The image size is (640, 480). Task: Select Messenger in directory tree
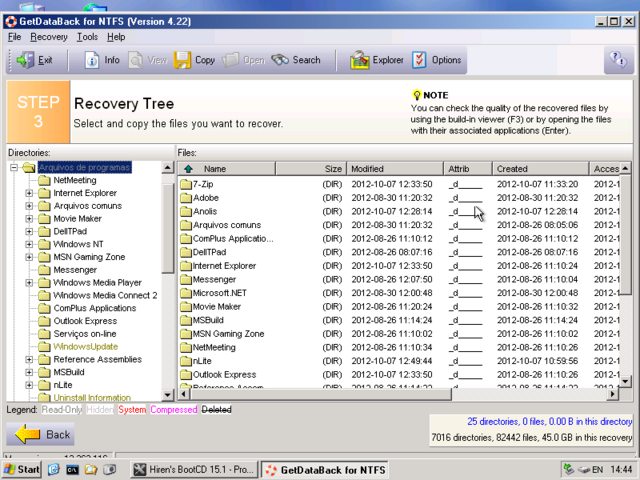[75, 270]
